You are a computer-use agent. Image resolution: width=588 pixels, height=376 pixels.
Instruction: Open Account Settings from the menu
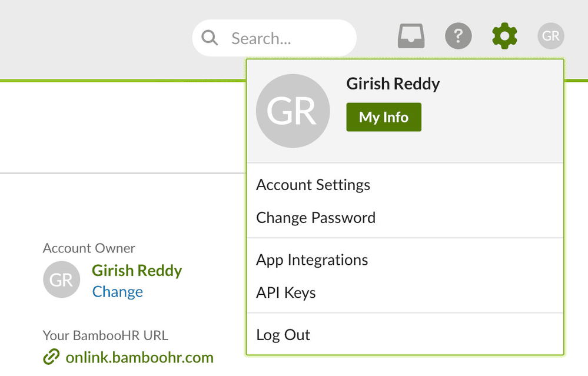click(x=313, y=185)
